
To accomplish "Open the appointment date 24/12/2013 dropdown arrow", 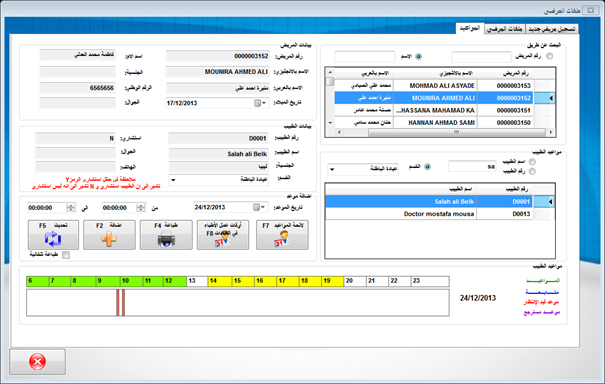I will (x=264, y=207).
